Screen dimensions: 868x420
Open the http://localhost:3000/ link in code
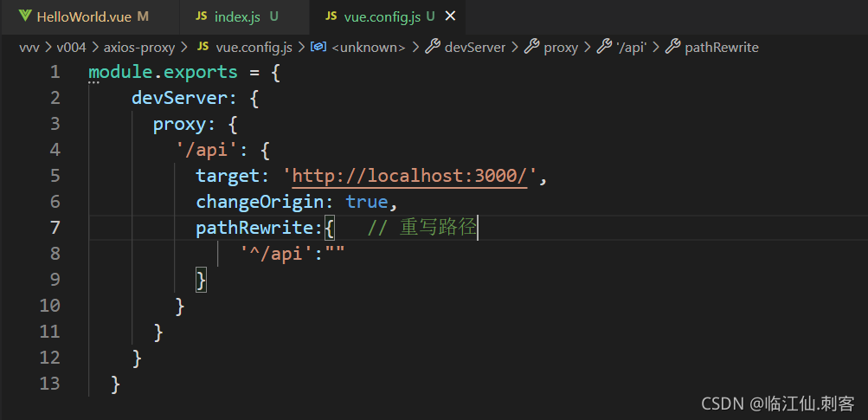(x=409, y=176)
